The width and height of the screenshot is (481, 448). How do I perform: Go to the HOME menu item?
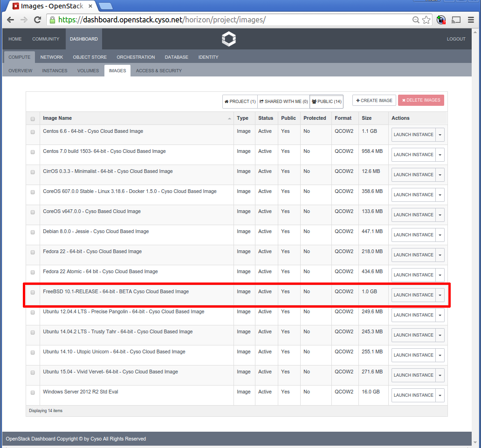[x=15, y=39]
